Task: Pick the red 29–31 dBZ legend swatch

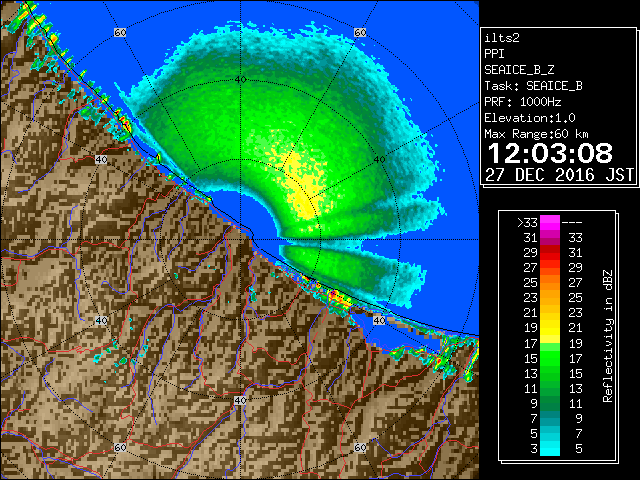Action: click(550, 252)
